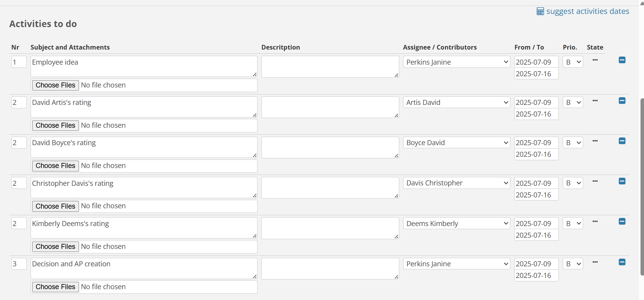Open priority dropdown for Kimberly Deems's rating
The image size is (644, 300).
pyautogui.click(x=573, y=224)
